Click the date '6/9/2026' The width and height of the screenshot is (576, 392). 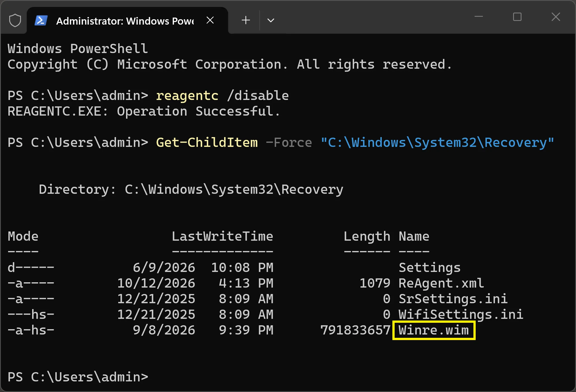coord(164,268)
